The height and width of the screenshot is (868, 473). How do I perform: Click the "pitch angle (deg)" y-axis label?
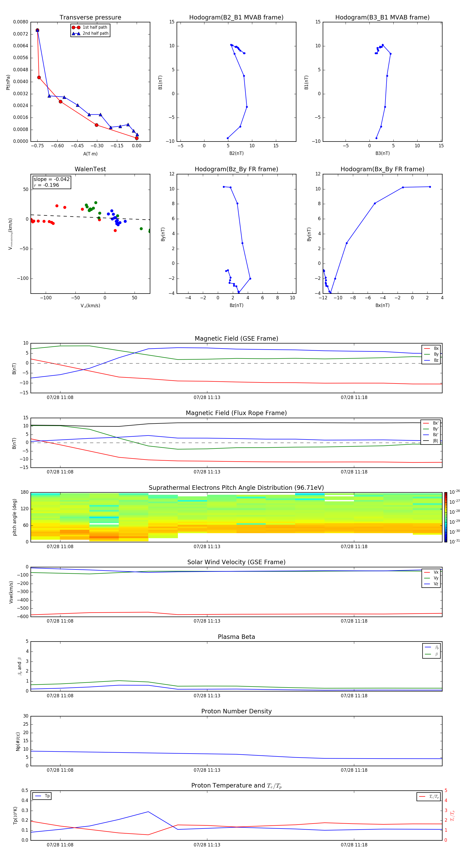(x=14, y=517)
